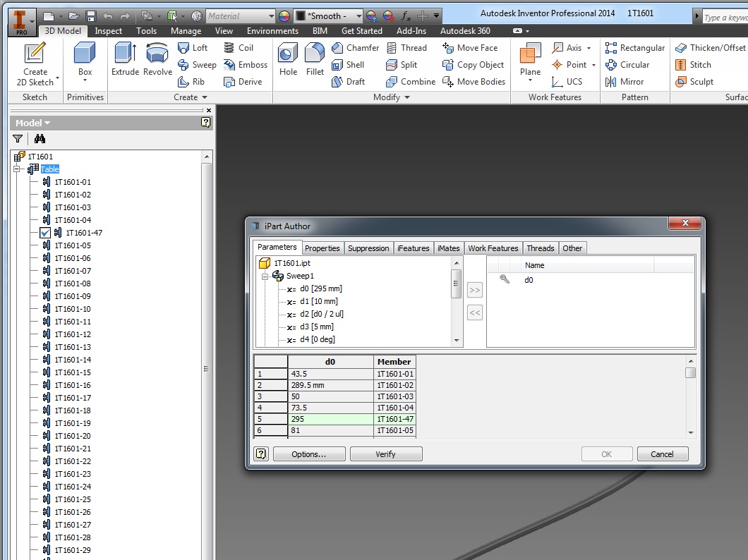
Task: Open iPart Author help button
Action: 261,454
